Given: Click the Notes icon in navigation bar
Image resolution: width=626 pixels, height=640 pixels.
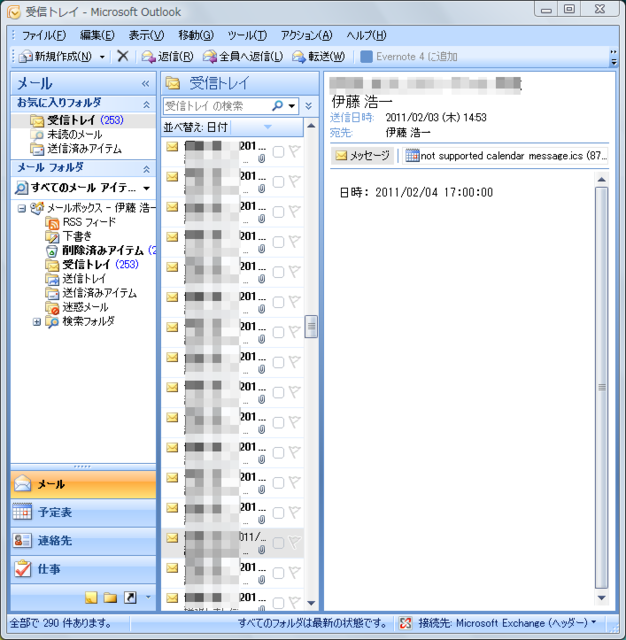Looking at the screenshot, I should click(91, 598).
